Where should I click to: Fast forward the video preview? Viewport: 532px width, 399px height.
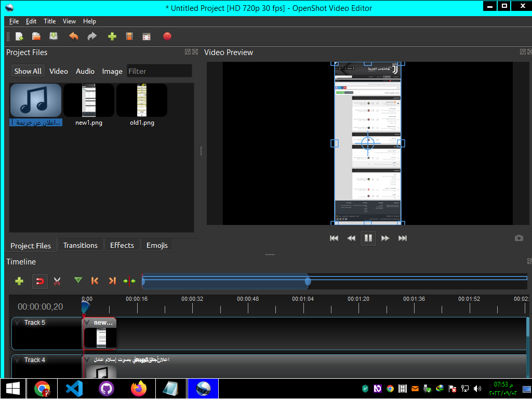pos(385,238)
